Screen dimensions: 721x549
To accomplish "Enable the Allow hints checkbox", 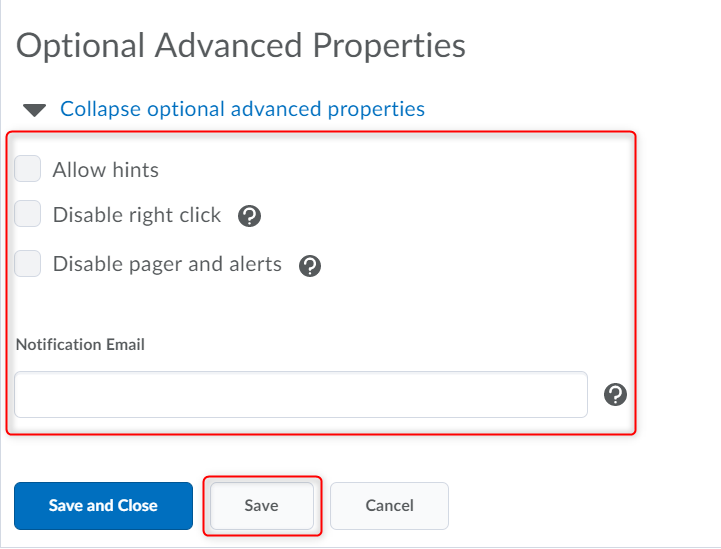I will point(28,169).
